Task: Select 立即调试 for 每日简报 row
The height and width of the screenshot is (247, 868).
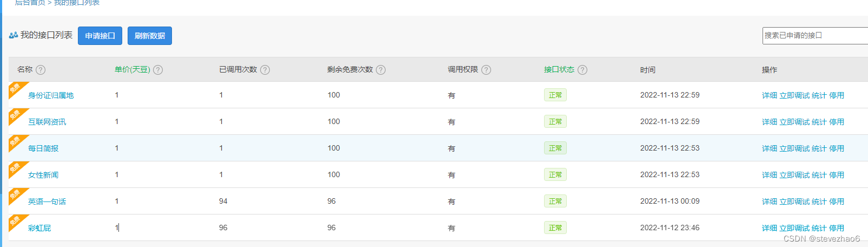Action: [794, 148]
